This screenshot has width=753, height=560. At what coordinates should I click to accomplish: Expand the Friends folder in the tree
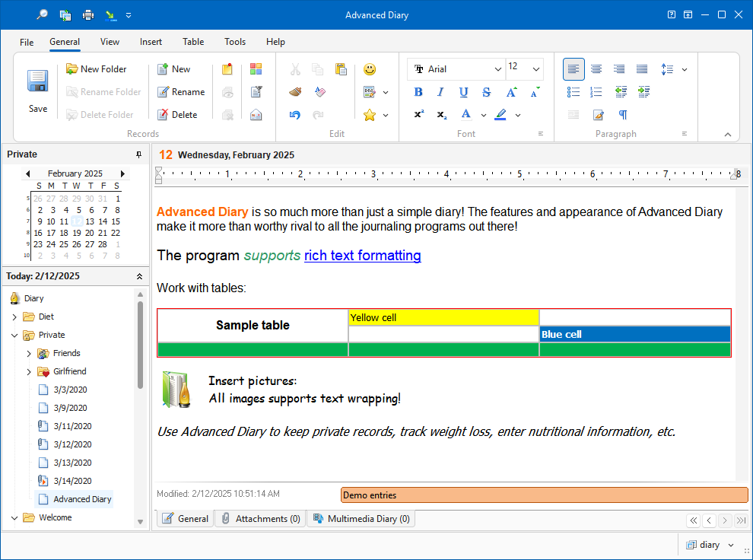click(x=29, y=354)
